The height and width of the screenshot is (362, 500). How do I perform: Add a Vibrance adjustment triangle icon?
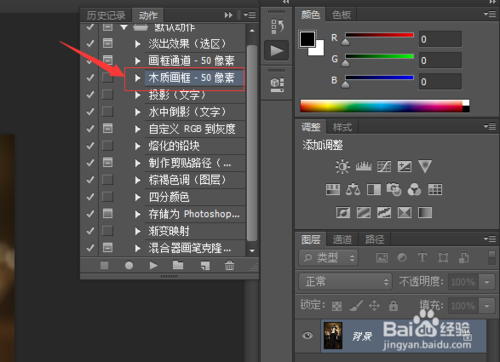(425, 166)
